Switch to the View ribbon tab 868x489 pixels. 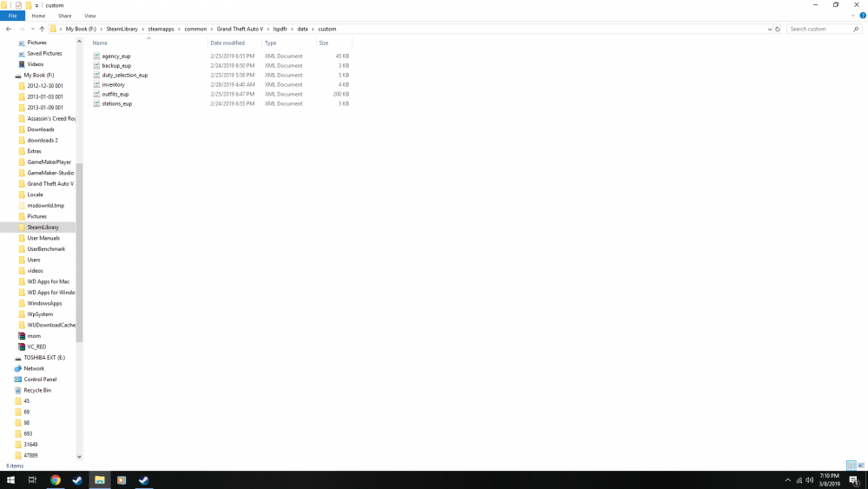[x=89, y=16]
